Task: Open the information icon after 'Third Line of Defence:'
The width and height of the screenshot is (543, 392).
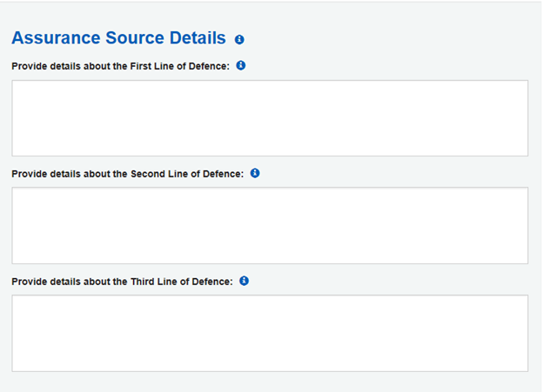Action: pos(245,281)
